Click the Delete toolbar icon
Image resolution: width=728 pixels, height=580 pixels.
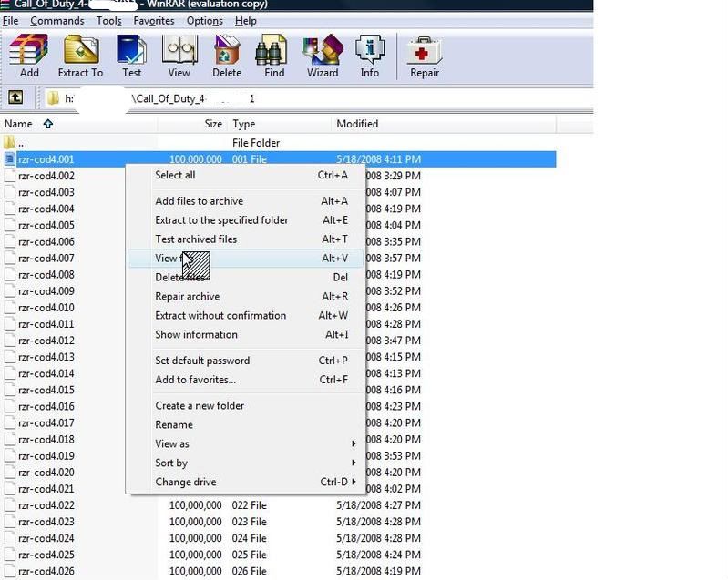point(227,56)
